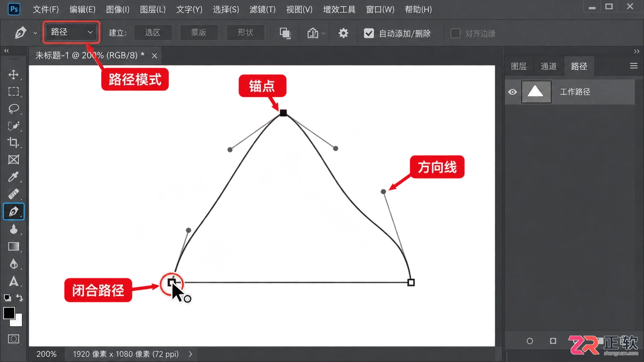Enable the 对齐边缘 checkbox
The image size is (644, 362).
455,34
